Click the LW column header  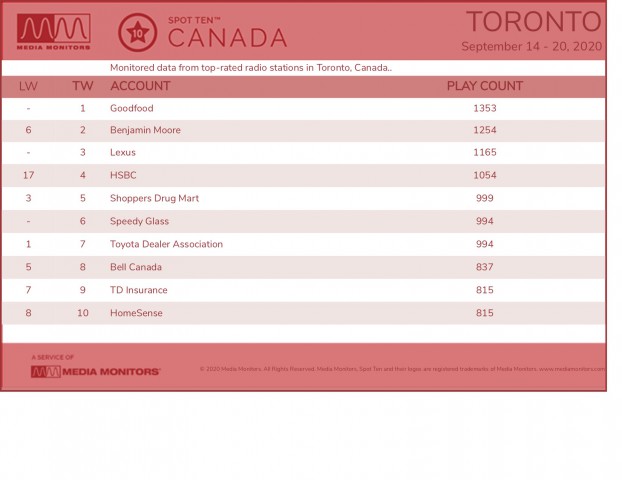click(x=28, y=86)
